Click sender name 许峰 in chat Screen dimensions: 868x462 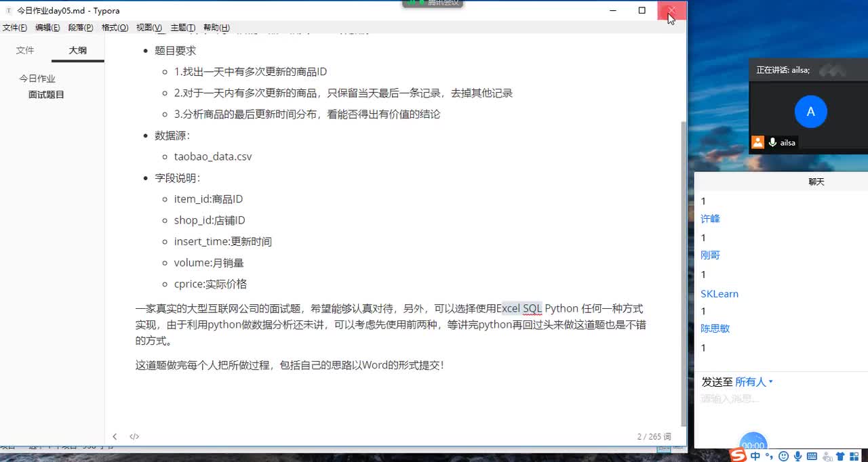click(710, 219)
